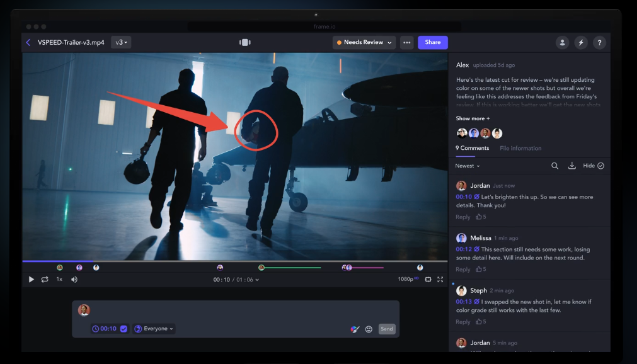This screenshot has height=364, width=637.
Task: Click the last avatar marker near 1080p on timeline
Action: click(420, 267)
